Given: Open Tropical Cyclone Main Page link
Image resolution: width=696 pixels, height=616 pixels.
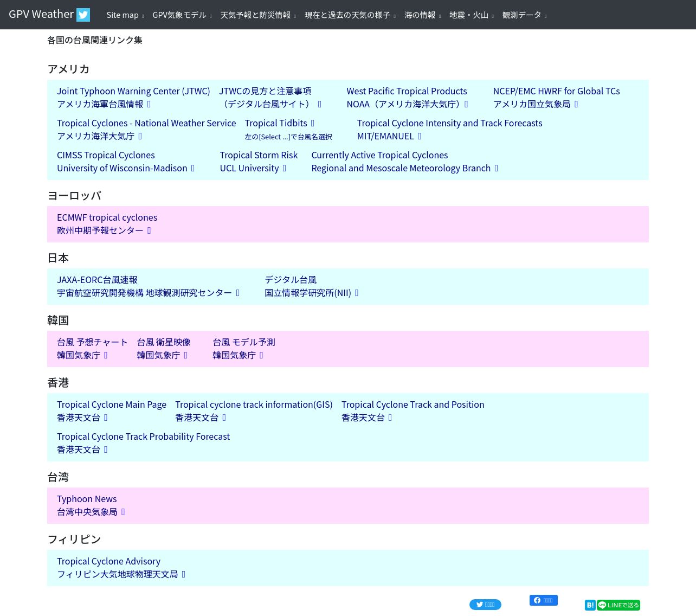Looking at the screenshot, I should coord(112,411).
